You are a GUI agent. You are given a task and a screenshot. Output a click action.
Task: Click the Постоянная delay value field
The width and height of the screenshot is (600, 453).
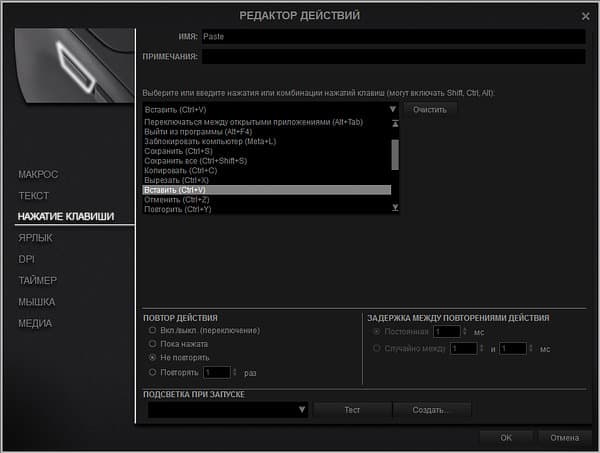(x=447, y=331)
